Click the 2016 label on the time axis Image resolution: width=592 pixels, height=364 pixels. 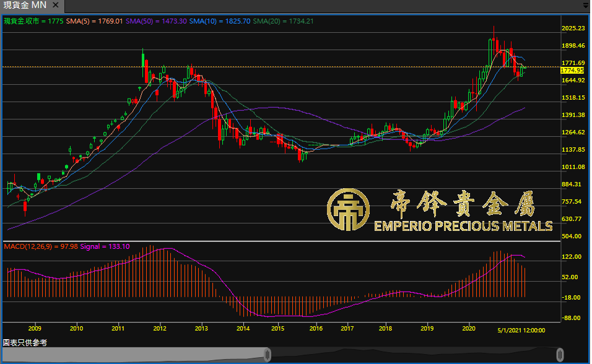click(316, 329)
